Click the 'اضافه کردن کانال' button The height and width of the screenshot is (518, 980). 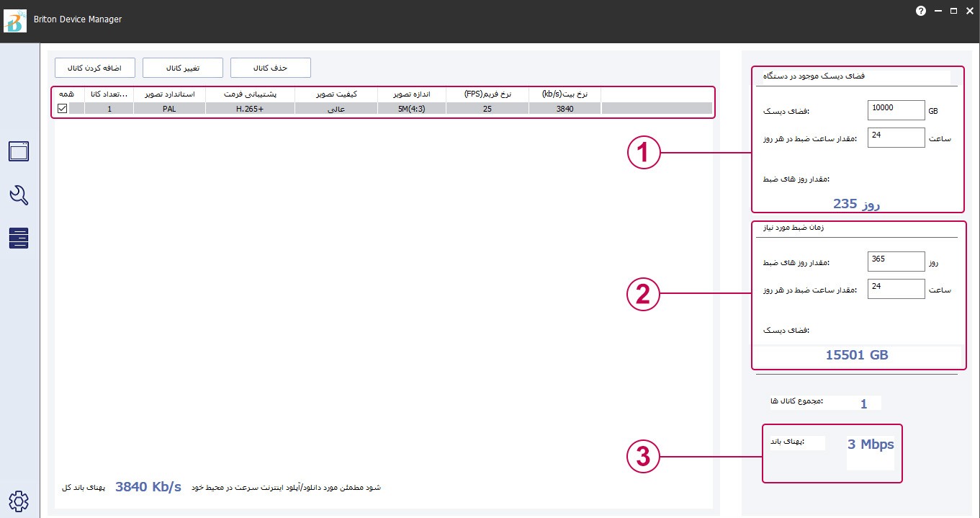coord(94,68)
